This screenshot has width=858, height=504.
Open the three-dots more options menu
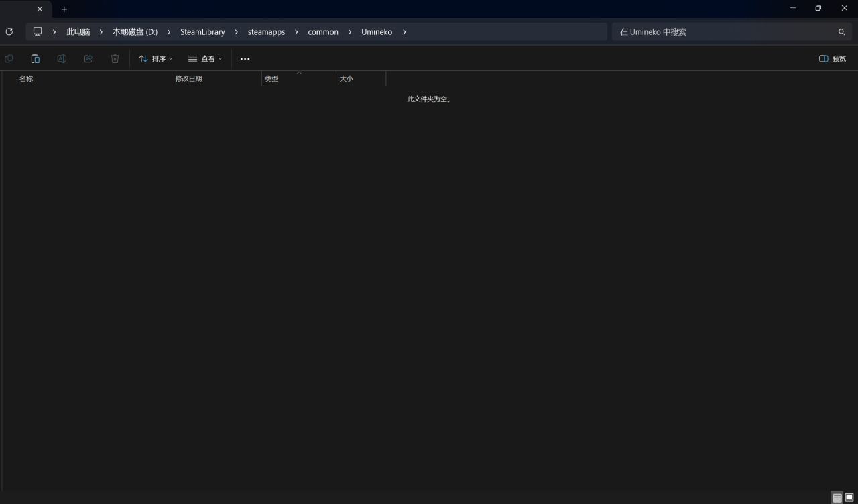tap(245, 59)
